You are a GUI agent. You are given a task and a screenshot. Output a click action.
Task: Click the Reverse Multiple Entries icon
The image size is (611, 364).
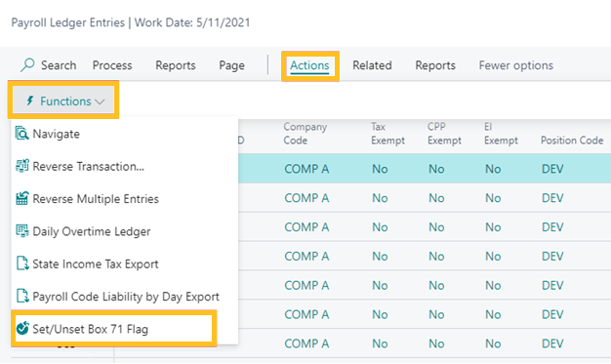[21, 198]
